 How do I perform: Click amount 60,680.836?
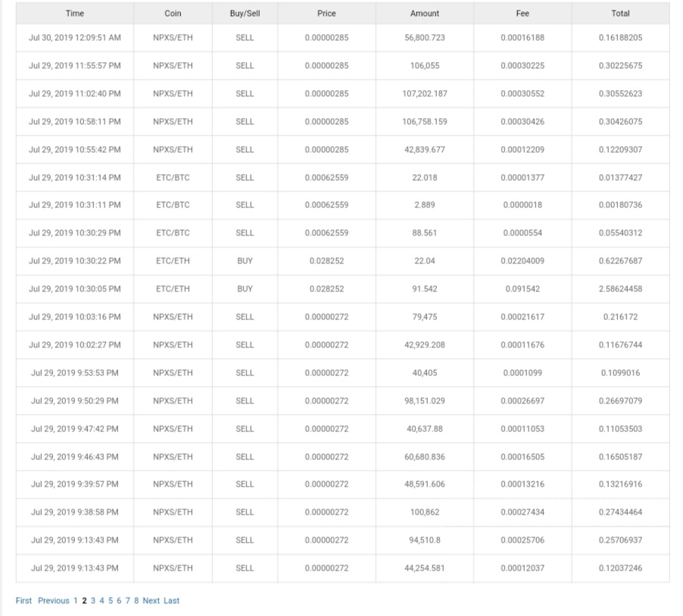tap(425, 456)
